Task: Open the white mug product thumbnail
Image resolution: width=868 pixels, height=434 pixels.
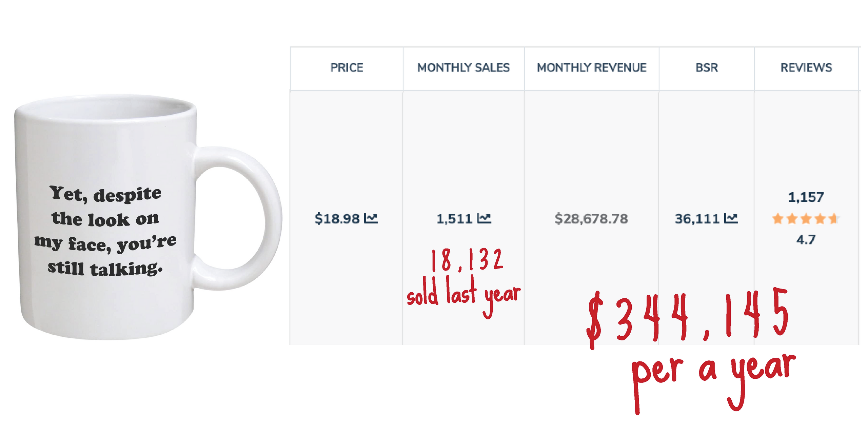Action: pyautogui.click(x=148, y=217)
